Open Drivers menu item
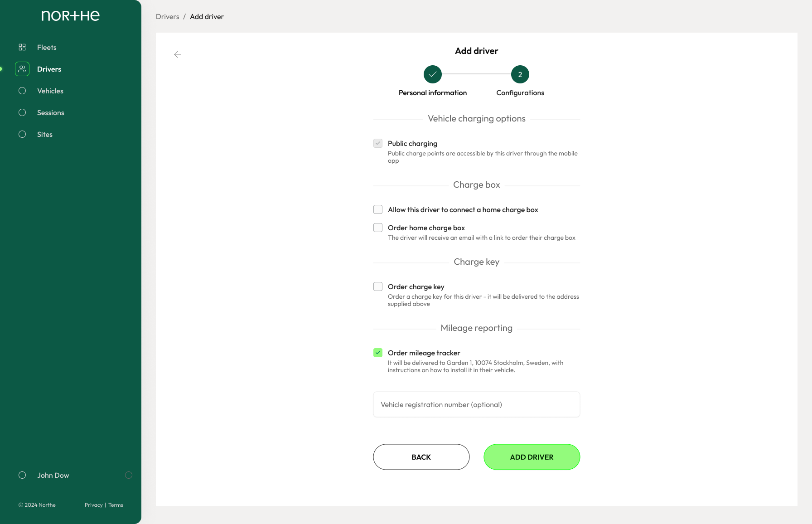The image size is (812, 524). click(x=49, y=69)
